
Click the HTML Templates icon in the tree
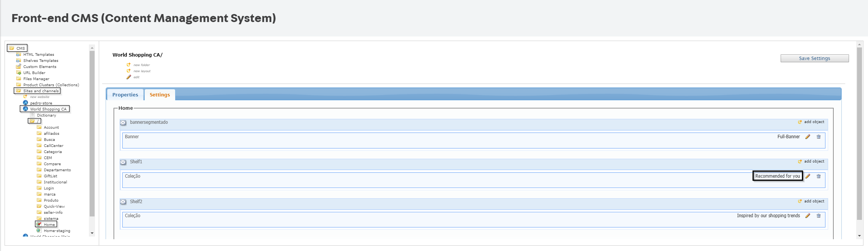(x=19, y=54)
